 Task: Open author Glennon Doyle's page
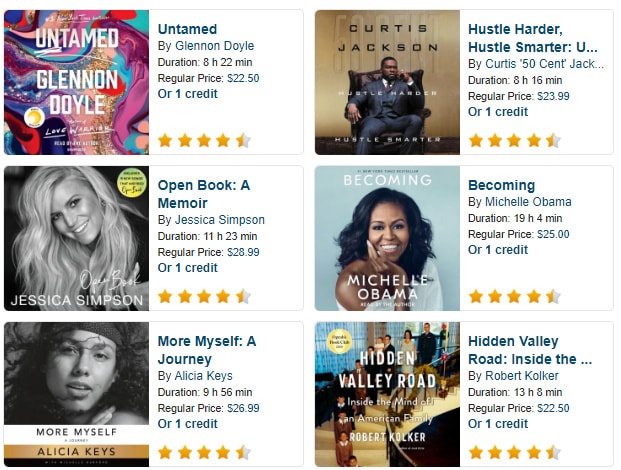tap(214, 46)
